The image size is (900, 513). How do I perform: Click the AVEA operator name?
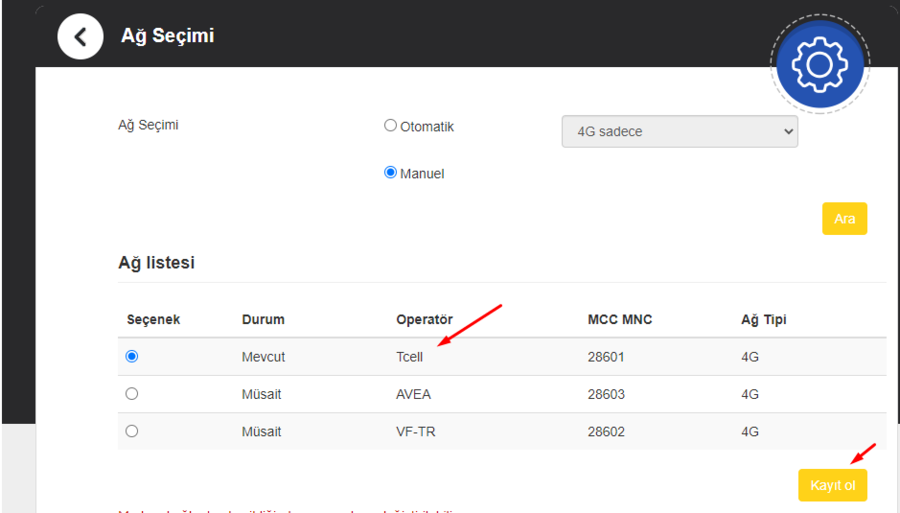pyautogui.click(x=413, y=394)
